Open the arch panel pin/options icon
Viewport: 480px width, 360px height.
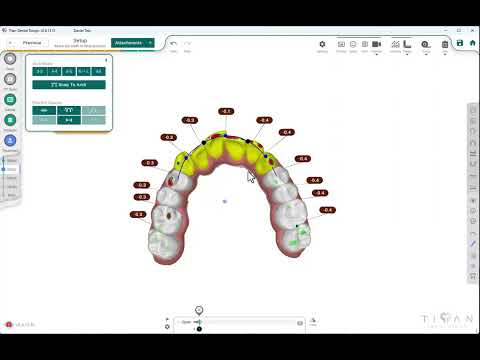[106, 60]
